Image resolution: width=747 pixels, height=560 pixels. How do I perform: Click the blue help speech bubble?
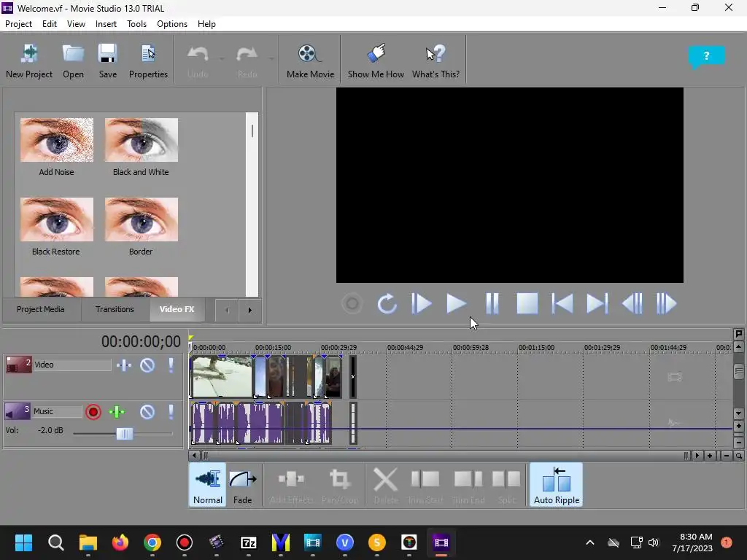[706, 57]
